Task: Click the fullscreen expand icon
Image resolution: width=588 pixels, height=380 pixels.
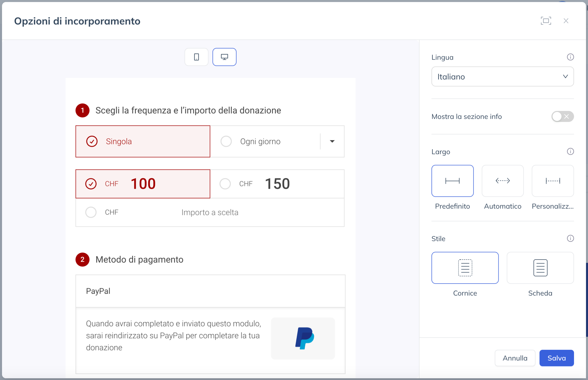Action: (x=546, y=21)
